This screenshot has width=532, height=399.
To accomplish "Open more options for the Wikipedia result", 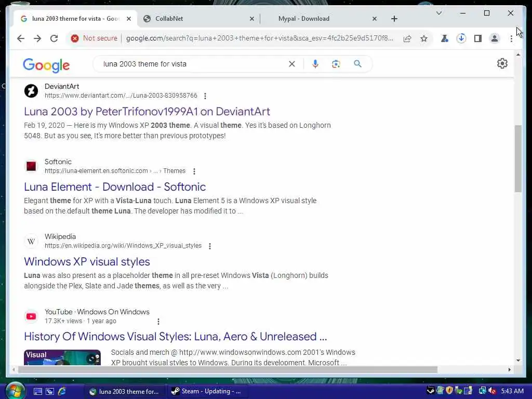I will pos(210,246).
